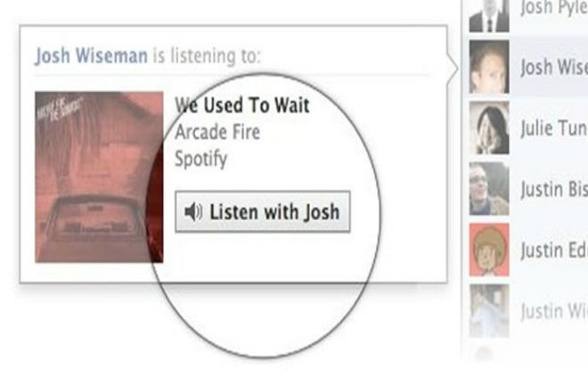Select Josh Wiseman's avatar in chat sidebar

pos(489,67)
